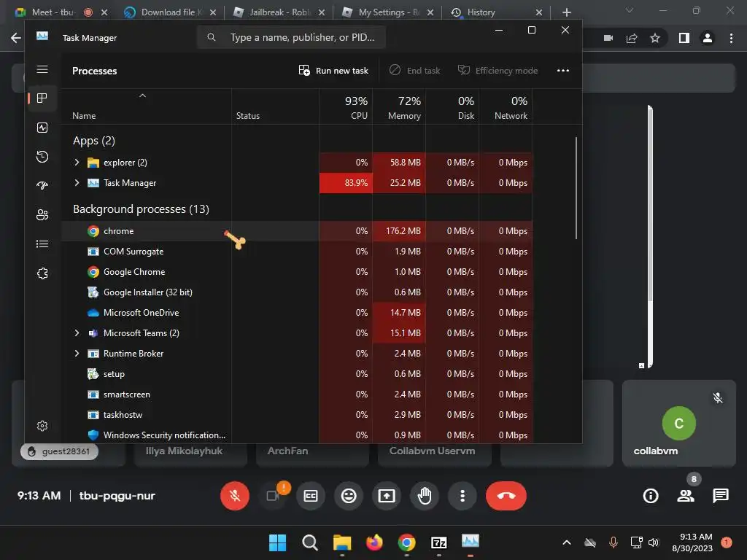
Task: Switch to the Jailbreak - Roblox tab
Action: (x=279, y=12)
